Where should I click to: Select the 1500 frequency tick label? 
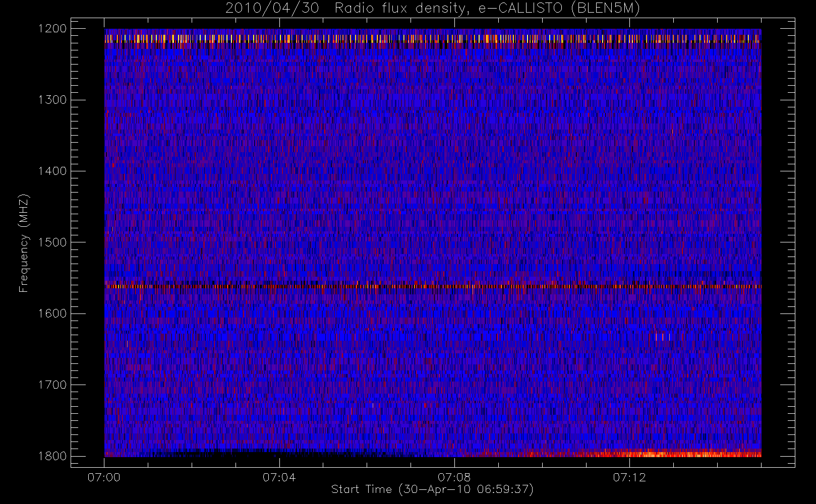[x=52, y=242]
